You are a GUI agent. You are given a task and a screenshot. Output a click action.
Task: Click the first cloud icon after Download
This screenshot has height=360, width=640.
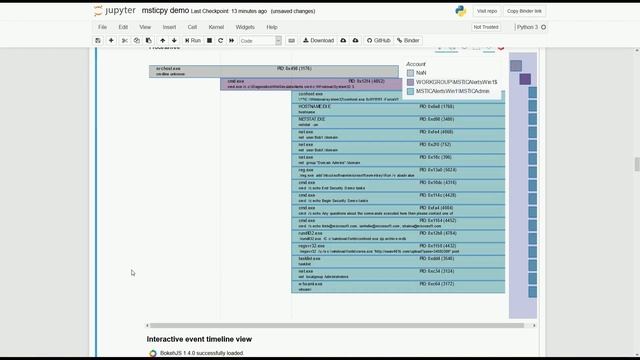tap(343, 40)
